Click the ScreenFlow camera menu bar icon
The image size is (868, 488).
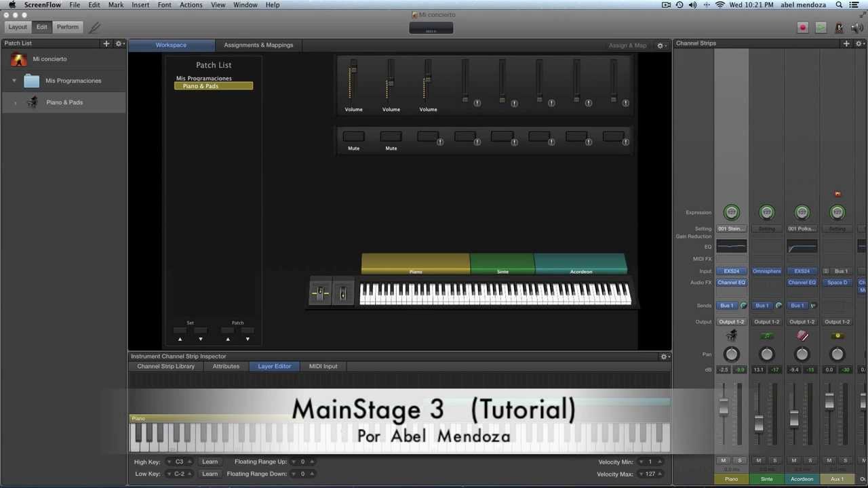tap(666, 5)
